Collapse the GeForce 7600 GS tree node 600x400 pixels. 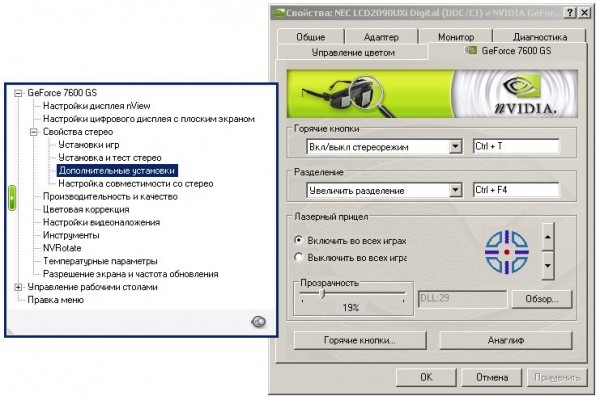pos(18,93)
